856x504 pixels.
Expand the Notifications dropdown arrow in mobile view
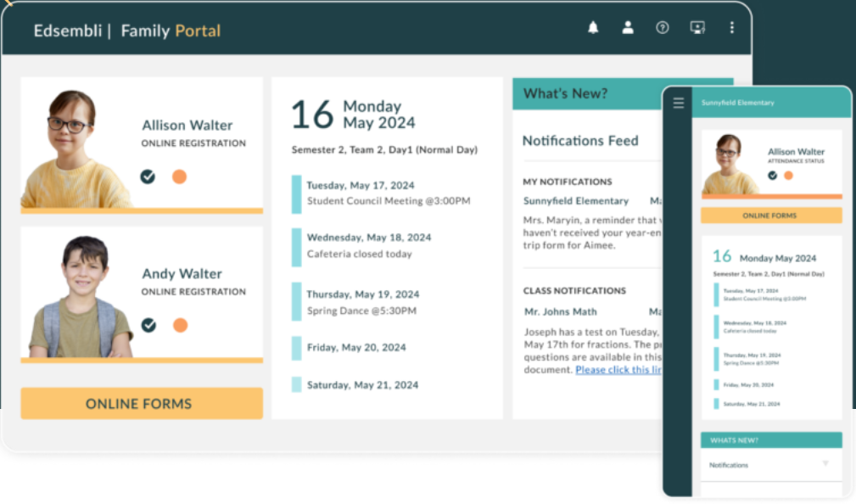(x=825, y=463)
